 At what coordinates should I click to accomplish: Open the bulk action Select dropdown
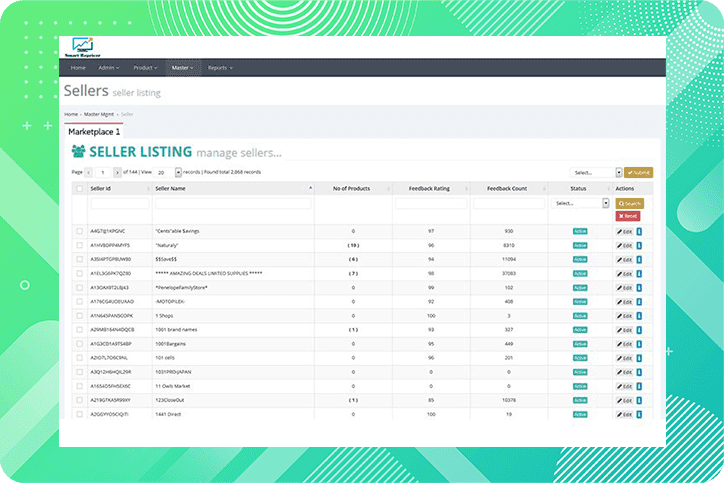tap(596, 172)
